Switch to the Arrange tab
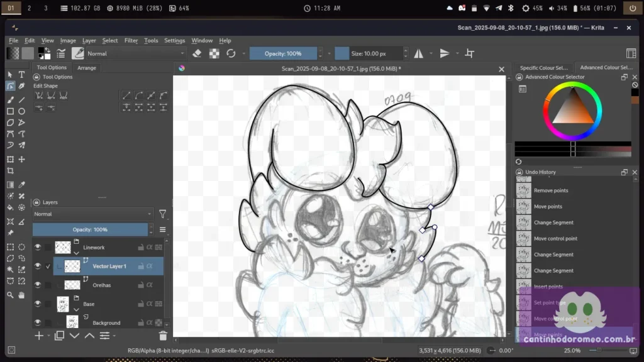644x362 pixels. 87,68
